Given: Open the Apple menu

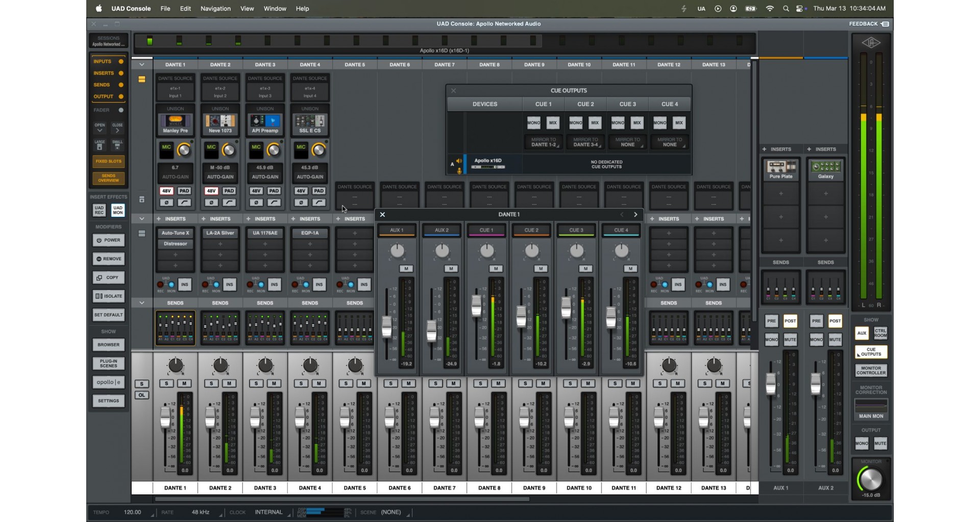Looking at the screenshot, I should point(99,9).
